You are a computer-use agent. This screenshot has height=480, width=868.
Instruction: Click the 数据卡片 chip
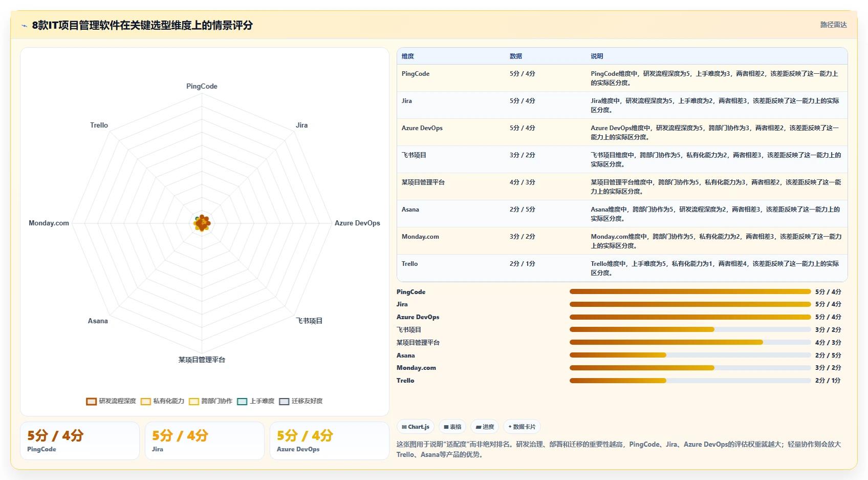[x=522, y=427]
